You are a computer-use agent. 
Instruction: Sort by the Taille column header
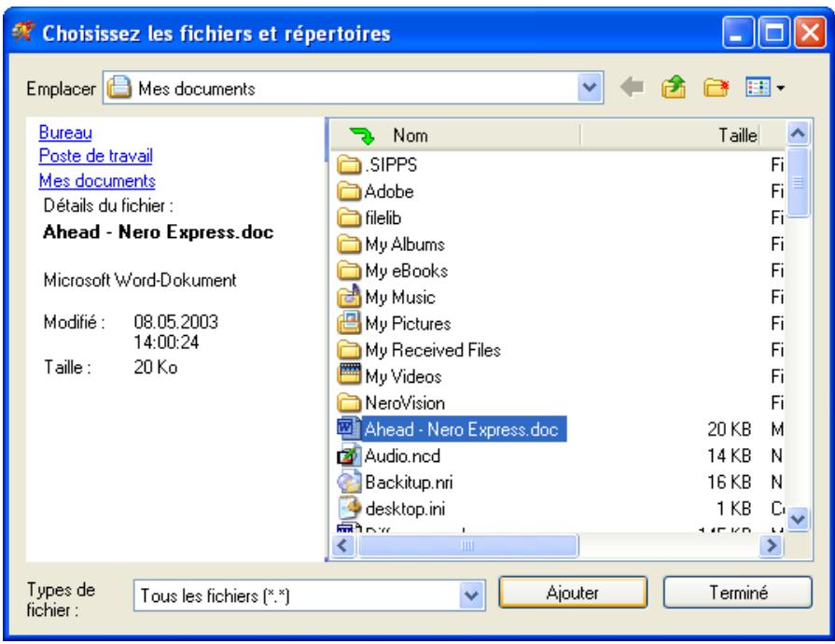tap(671, 135)
